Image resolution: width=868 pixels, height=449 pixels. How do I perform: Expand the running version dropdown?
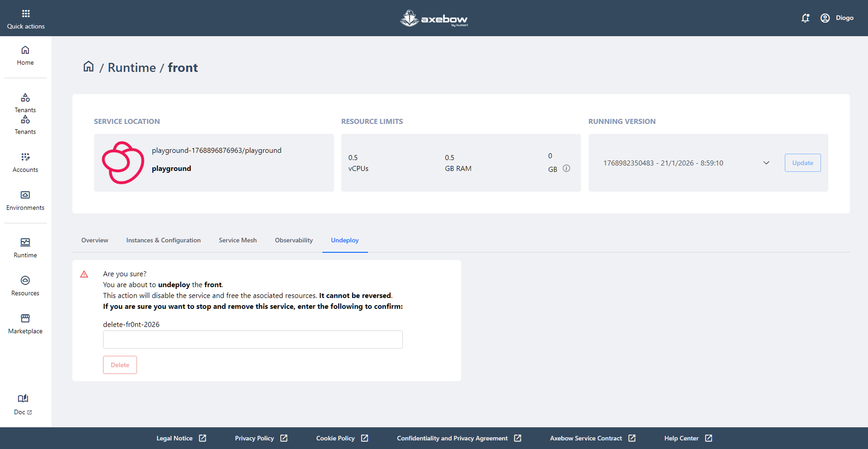pos(766,163)
